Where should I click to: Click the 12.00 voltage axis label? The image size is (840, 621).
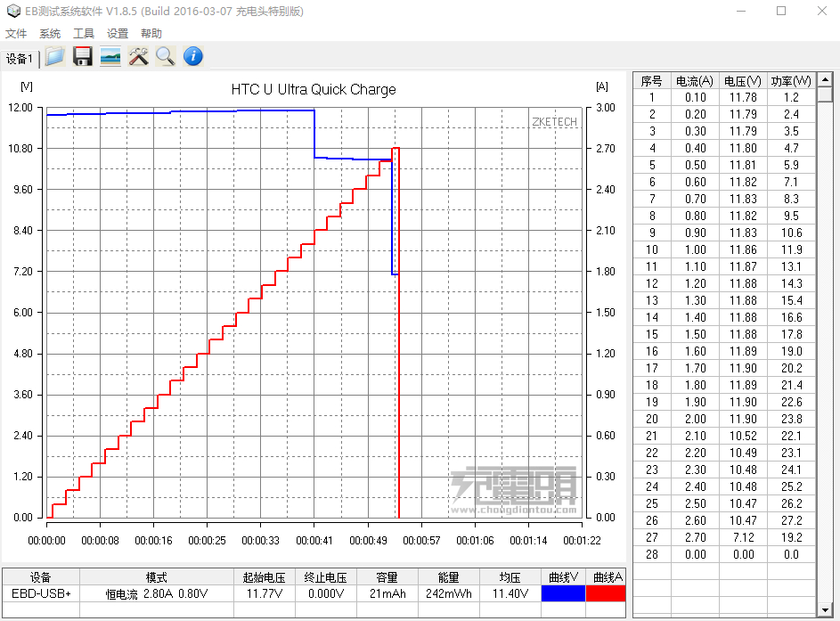pos(20,108)
